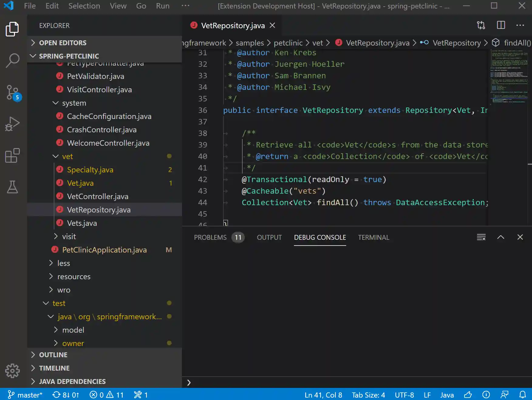The height and width of the screenshot is (400, 532).
Task: Open VetController.java in the explorer
Action: (x=97, y=196)
